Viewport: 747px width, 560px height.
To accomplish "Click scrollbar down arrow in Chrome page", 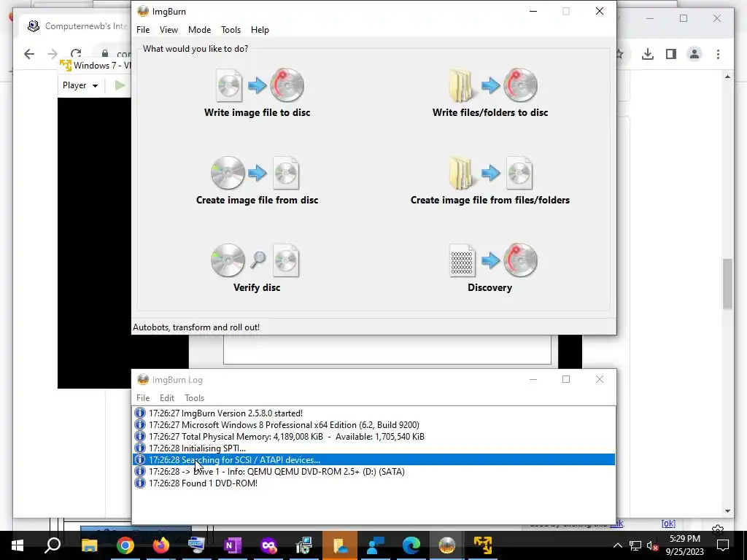I will coord(727,511).
